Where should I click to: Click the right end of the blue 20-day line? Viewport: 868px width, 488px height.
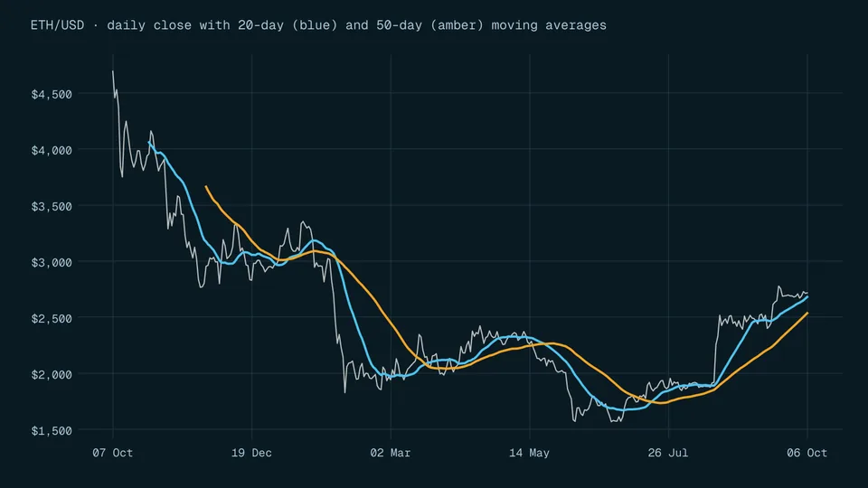coord(807,297)
